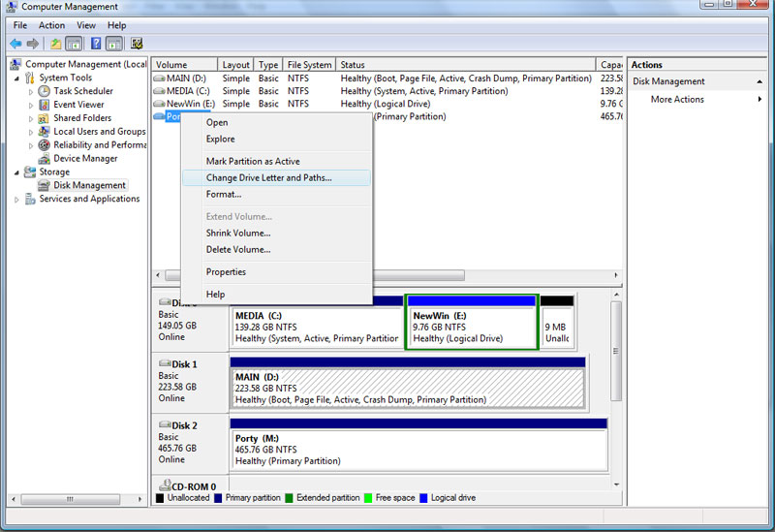Choose Change Drive Letter and Paths
775x532 pixels.
(268, 178)
